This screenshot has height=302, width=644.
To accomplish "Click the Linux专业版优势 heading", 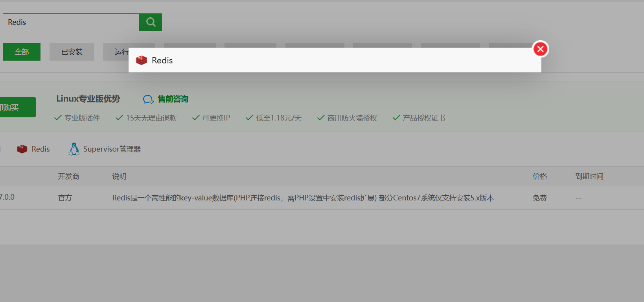I will [x=88, y=99].
